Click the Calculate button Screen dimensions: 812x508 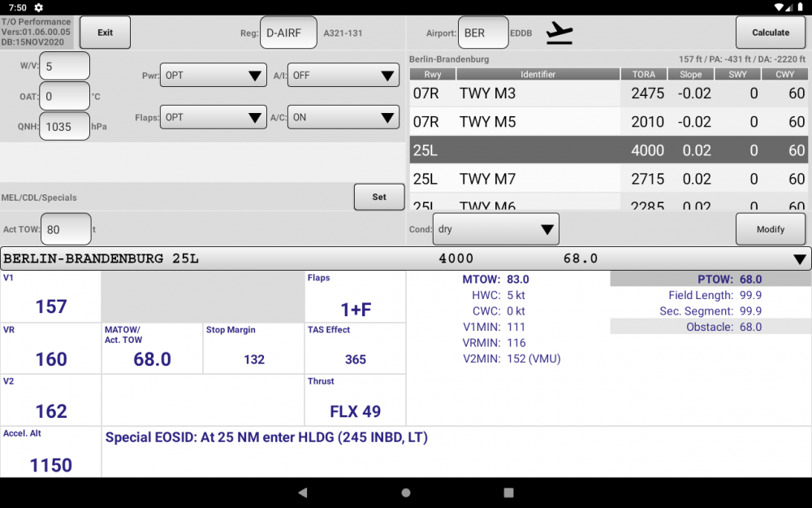771,33
